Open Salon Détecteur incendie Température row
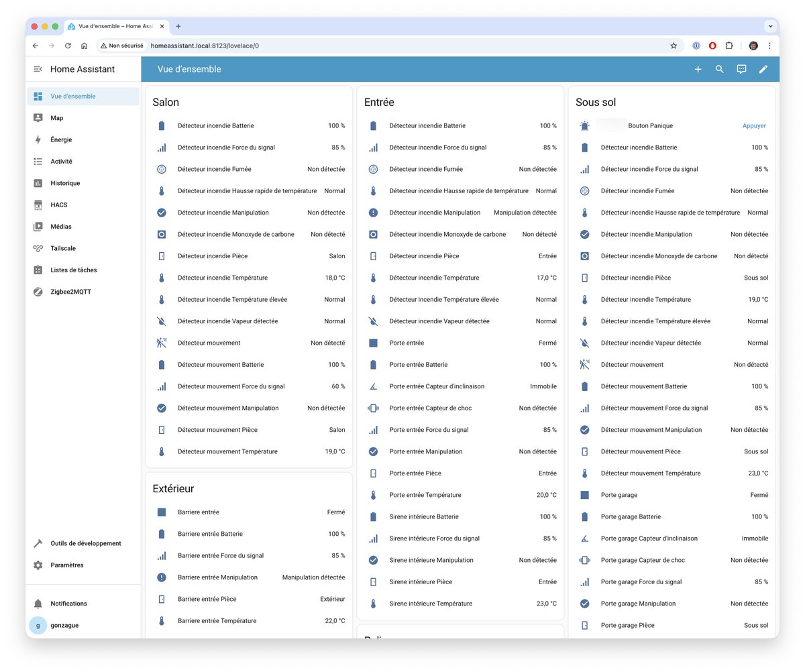805x672 pixels. coord(249,278)
